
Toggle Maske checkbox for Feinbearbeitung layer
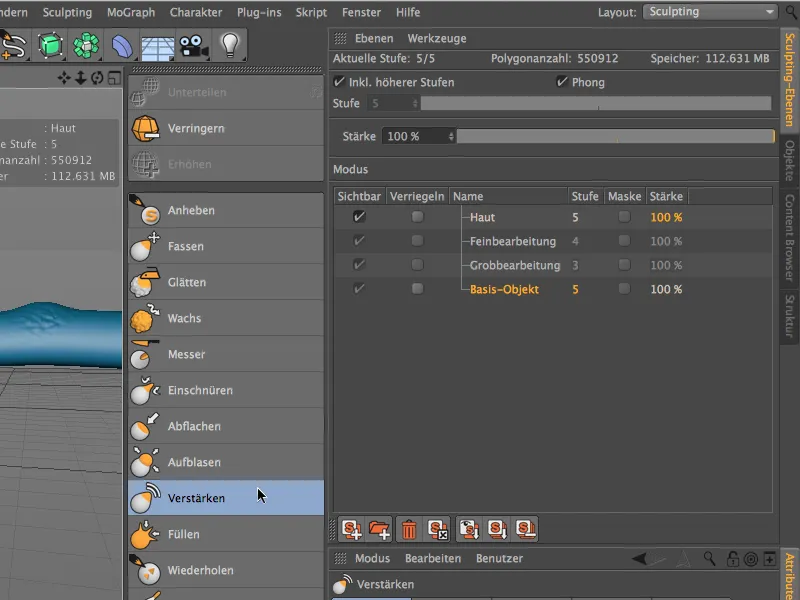tap(624, 241)
